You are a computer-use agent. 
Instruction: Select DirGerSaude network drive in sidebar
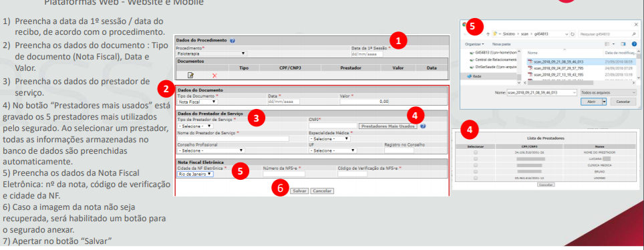(493, 67)
